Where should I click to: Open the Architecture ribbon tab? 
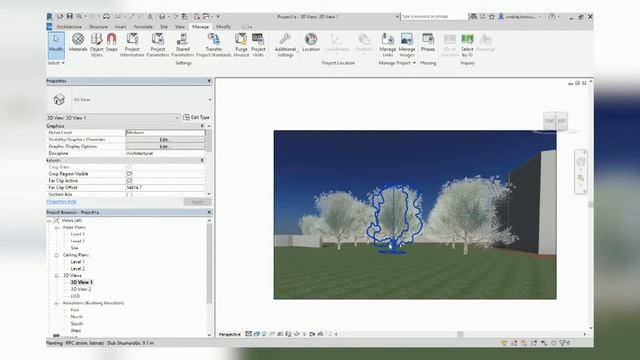click(x=69, y=27)
